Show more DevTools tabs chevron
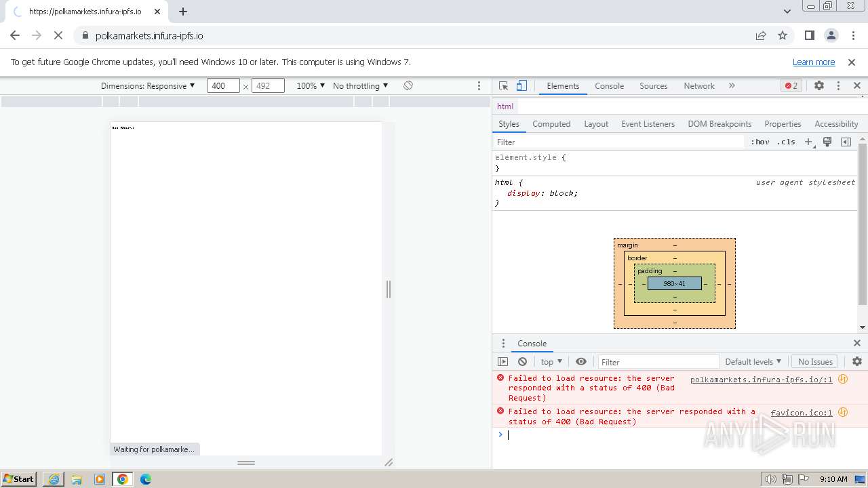The width and height of the screenshot is (868, 488). 732,86
